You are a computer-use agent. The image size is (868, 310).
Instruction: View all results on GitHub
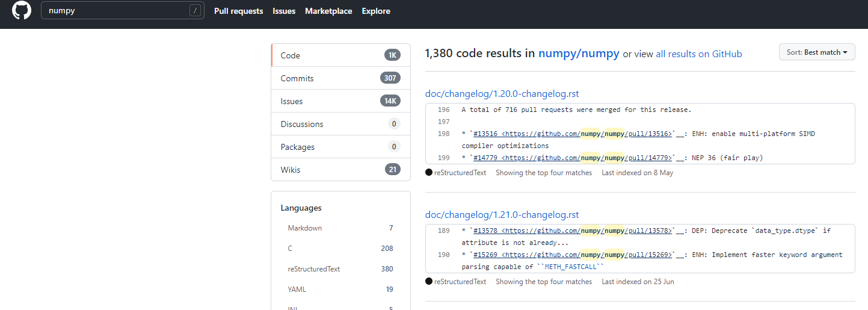(x=699, y=54)
